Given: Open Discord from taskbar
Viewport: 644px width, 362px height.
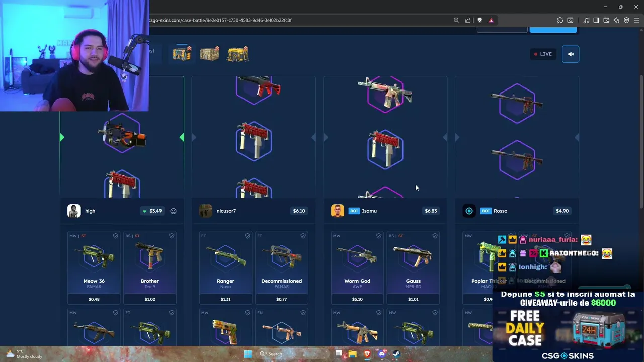Looking at the screenshot, I should point(382,354).
